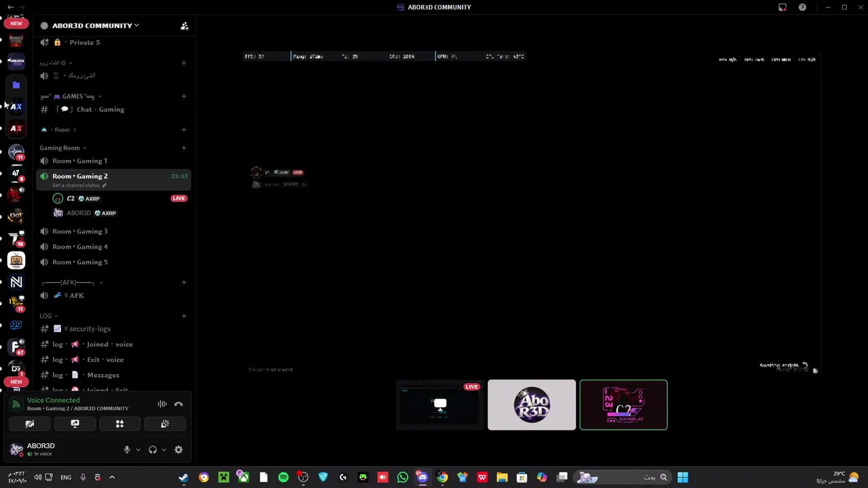868x488 pixels.
Task: Create channel in AFK category
Action: click(x=184, y=282)
